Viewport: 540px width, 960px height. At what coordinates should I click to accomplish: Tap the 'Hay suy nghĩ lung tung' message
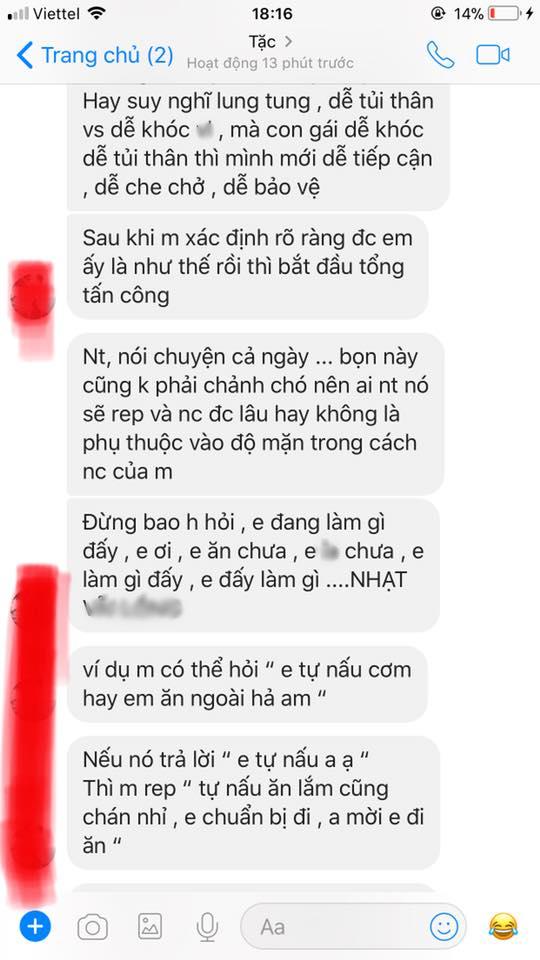point(258,144)
